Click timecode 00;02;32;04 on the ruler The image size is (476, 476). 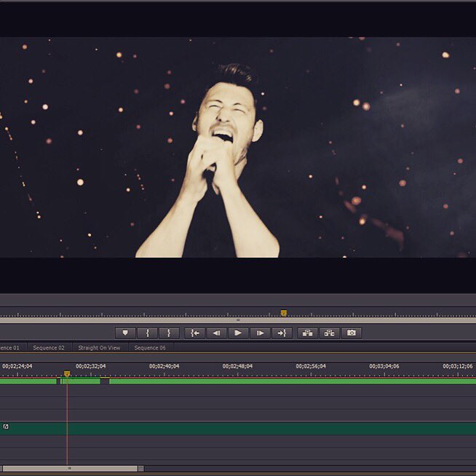click(91, 366)
